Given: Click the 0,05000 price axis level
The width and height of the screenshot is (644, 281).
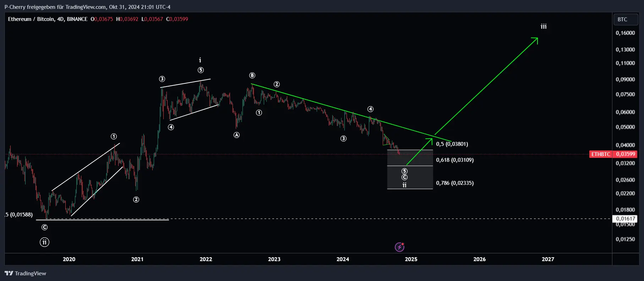Looking at the screenshot, I should point(625,127).
